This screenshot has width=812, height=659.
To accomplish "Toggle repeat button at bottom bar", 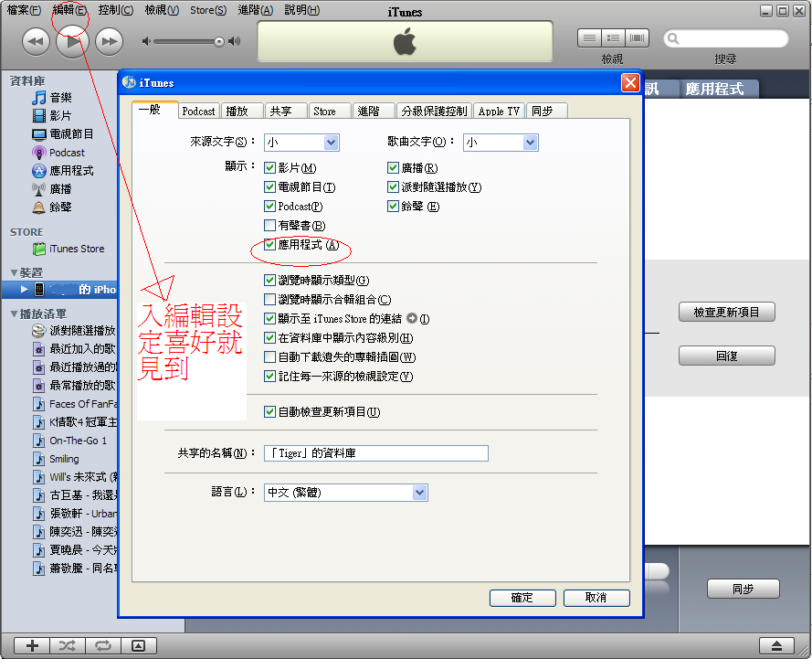I will click(102, 645).
